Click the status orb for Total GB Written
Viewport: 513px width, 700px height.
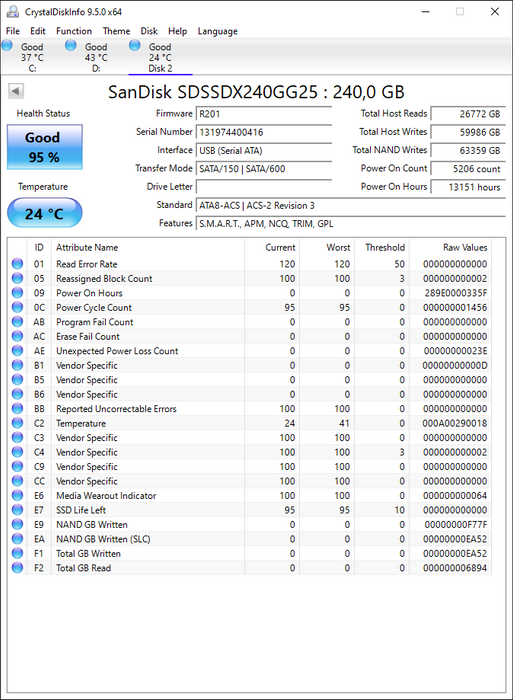click(x=17, y=554)
